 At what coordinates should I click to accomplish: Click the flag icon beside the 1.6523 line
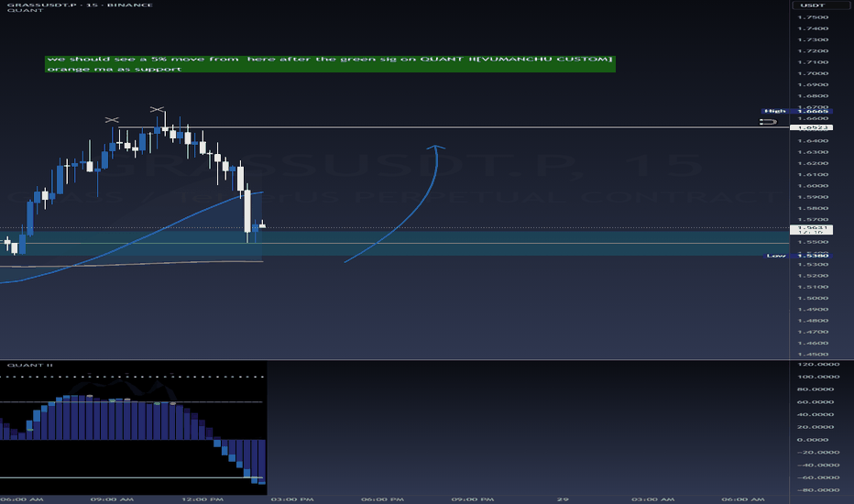(x=768, y=122)
